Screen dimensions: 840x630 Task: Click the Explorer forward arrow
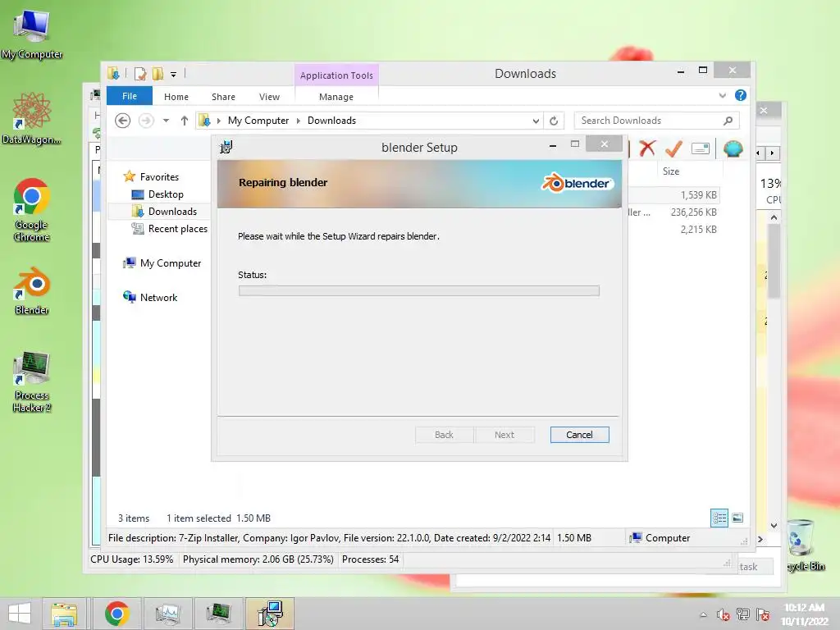[146, 121]
